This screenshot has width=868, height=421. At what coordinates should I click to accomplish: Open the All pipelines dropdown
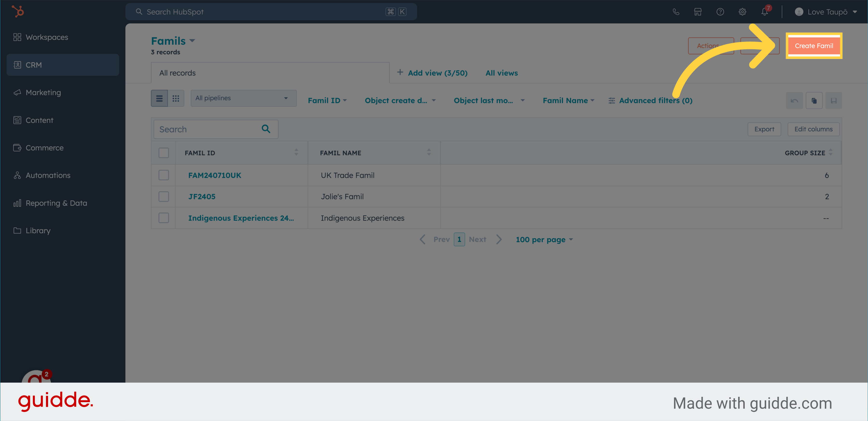click(x=243, y=98)
